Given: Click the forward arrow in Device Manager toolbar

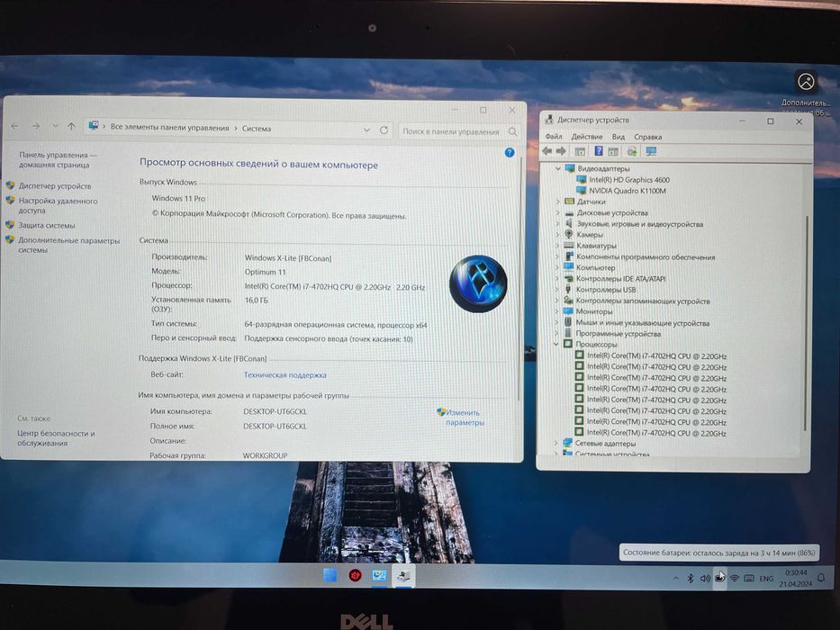Looking at the screenshot, I should coord(561,151).
